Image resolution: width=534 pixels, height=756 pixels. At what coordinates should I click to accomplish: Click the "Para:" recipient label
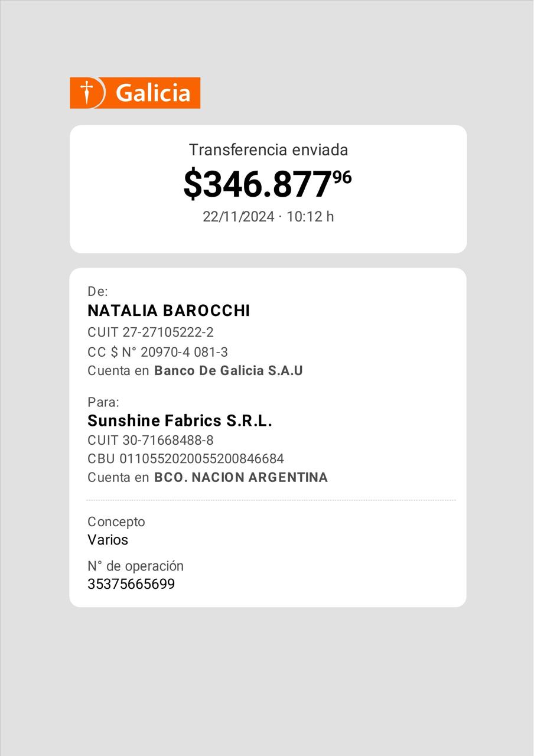click(103, 402)
